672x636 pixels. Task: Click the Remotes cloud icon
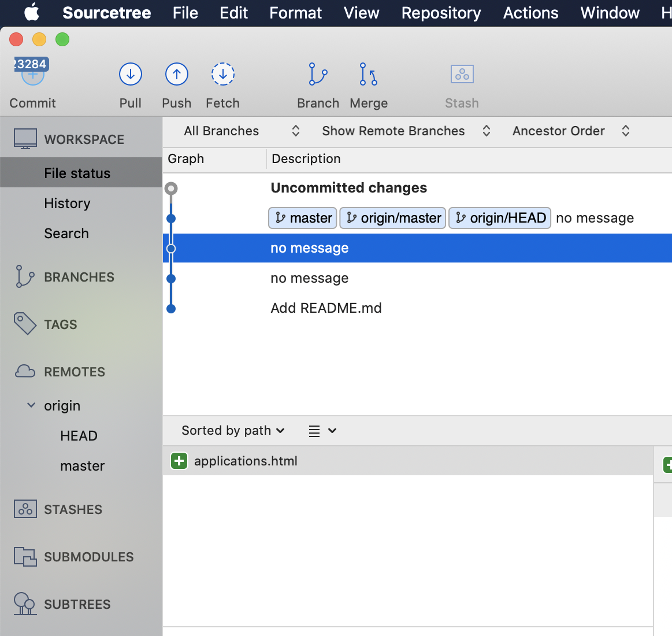click(25, 371)
